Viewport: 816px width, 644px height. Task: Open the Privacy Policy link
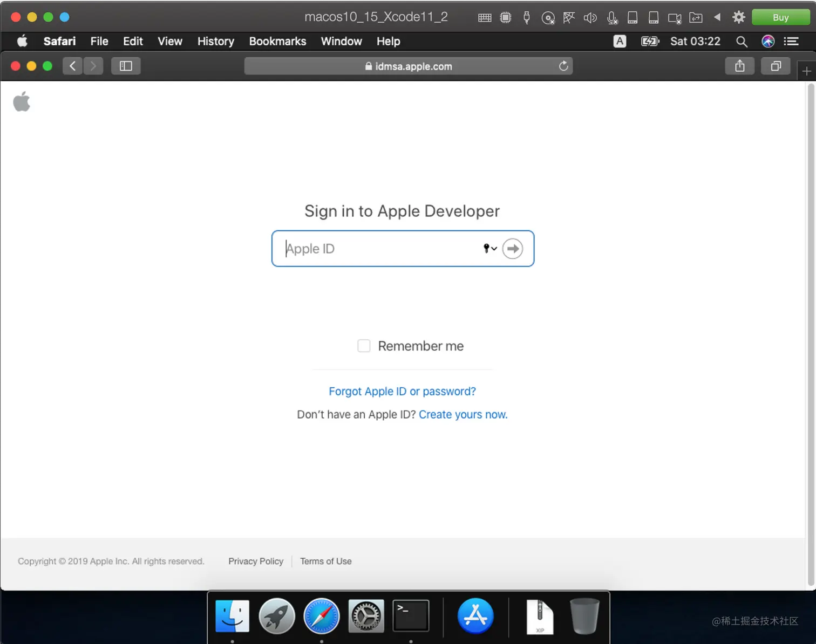pos(256,561)
